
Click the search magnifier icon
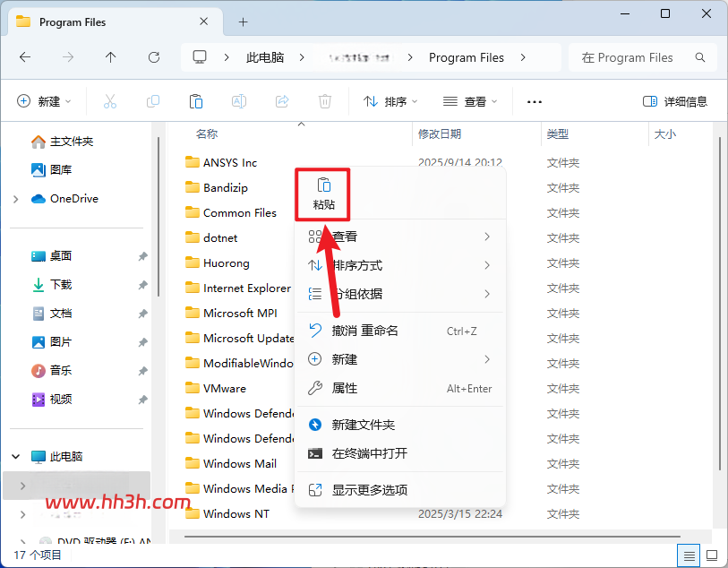click(x=699, y=57)
